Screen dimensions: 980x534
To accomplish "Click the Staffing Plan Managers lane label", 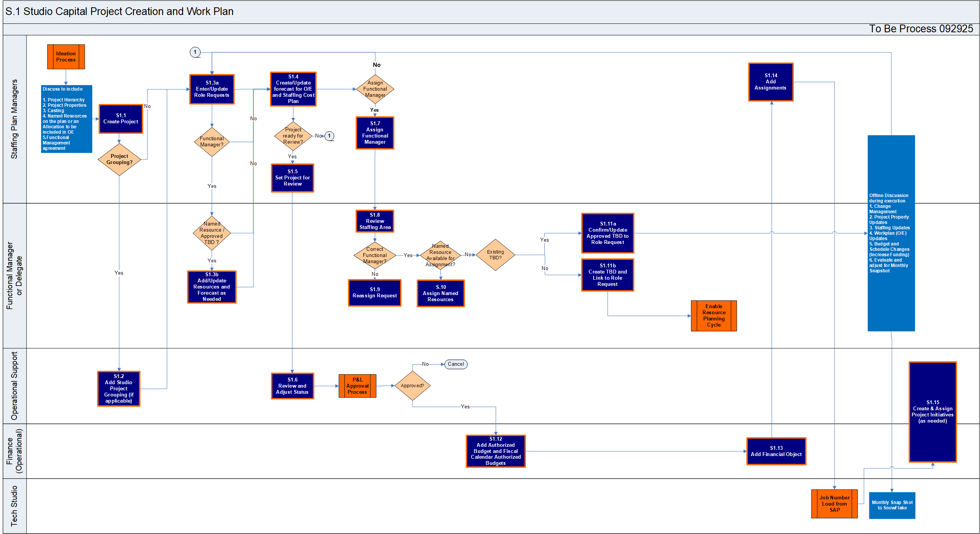I will click(x=14, y=119).
